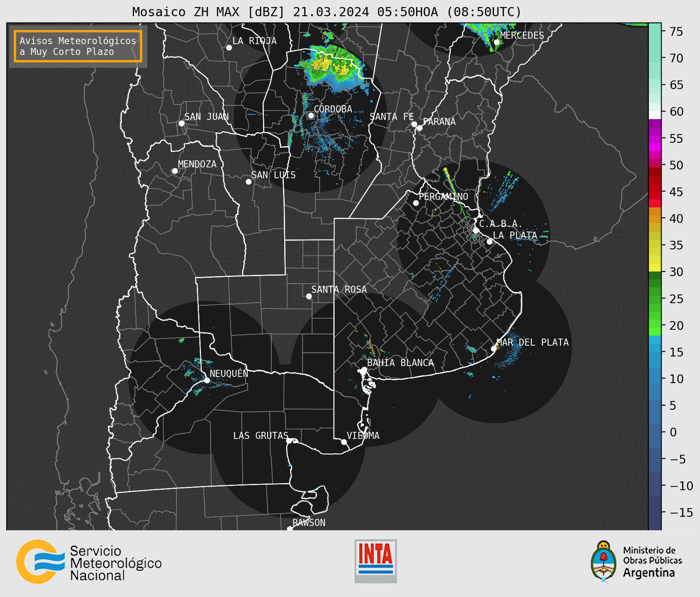The height and width of the screenshot is (597, 700).
Task: Click the mosaic title with date 21.03.2024
Action: [327, 12]
